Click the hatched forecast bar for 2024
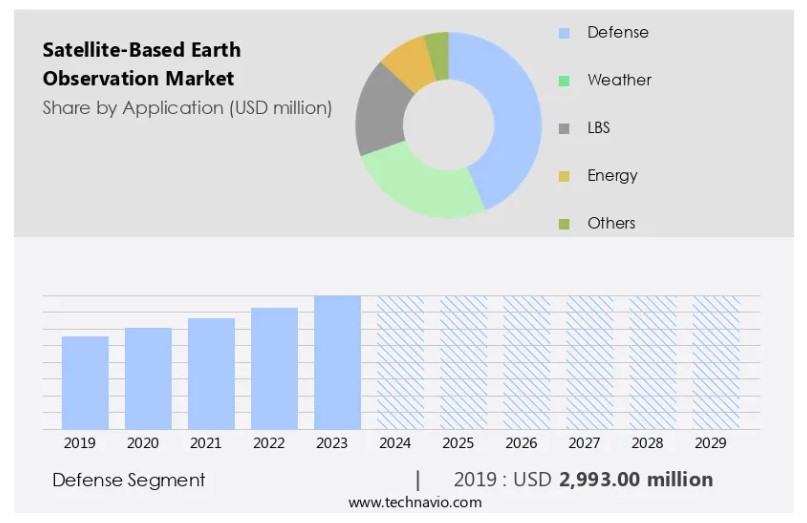This screenshot has width=807, height=523. [400, 362]
